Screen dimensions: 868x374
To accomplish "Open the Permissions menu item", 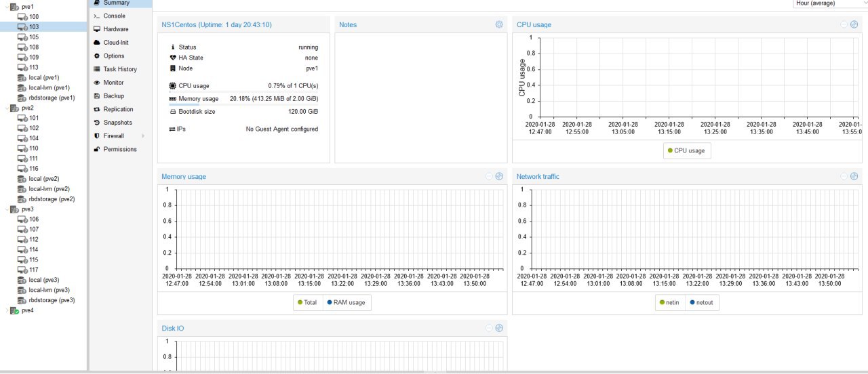I will 121,149.
